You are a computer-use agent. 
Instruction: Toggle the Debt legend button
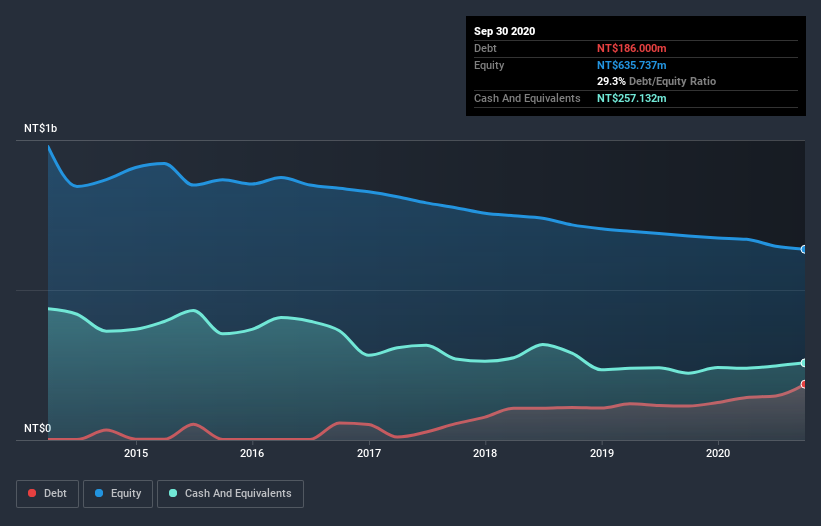[48, 494]
